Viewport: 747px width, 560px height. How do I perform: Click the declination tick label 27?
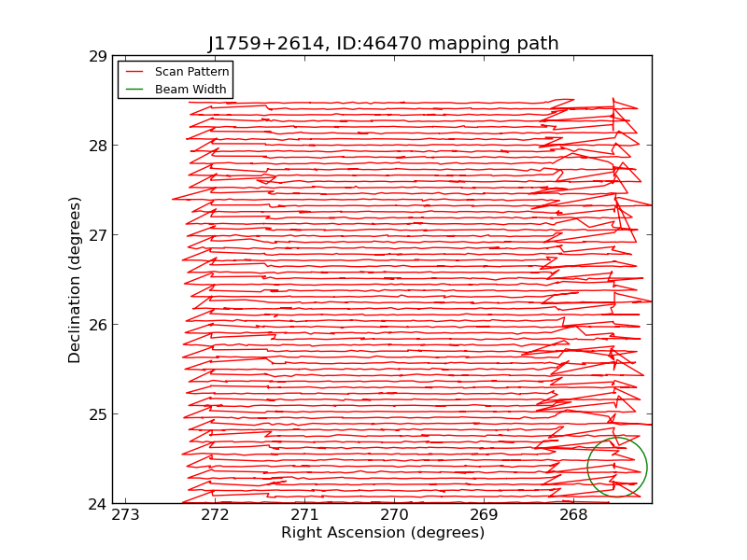pos(98,235)
